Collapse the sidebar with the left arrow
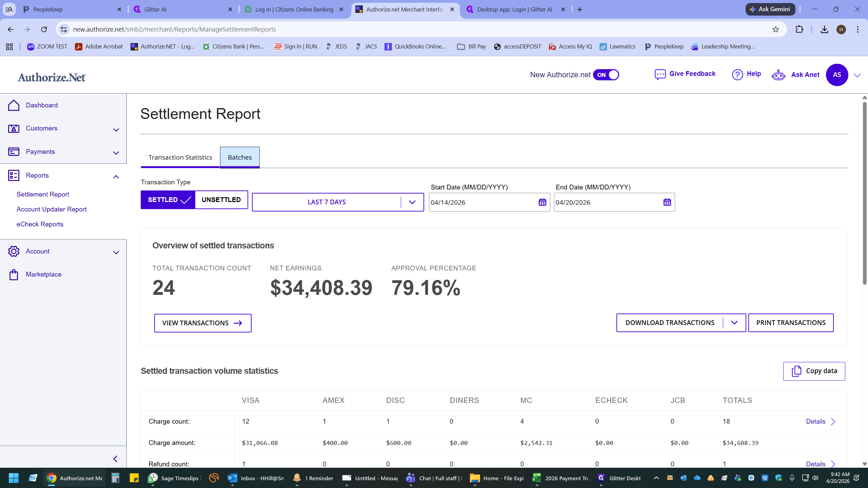The height and width of the screenshot is (488, 868). (x=115, y=459)
